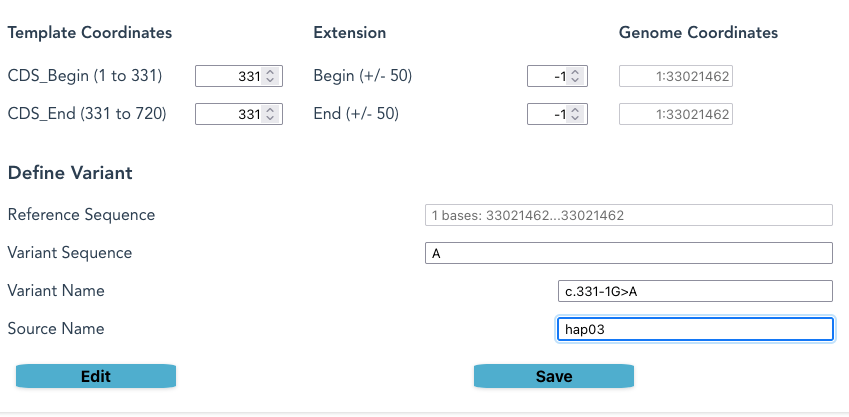This screenshot has width=849, height=417.
Task: Click the CDS_Begin decrement arrow
Action: point(272,81)
